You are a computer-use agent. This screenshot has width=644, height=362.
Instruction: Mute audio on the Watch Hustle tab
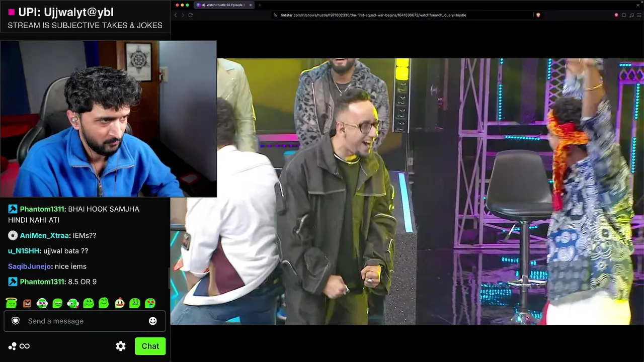point(203,5)
